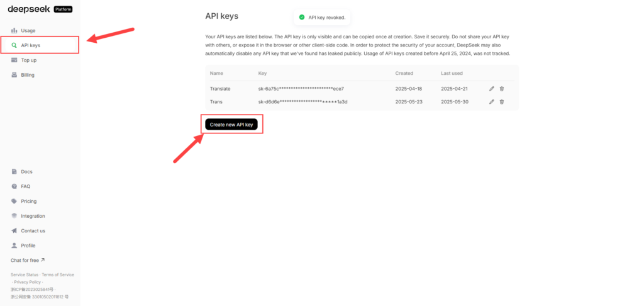
Task: Open Contact us
Action: pos(33,230)
